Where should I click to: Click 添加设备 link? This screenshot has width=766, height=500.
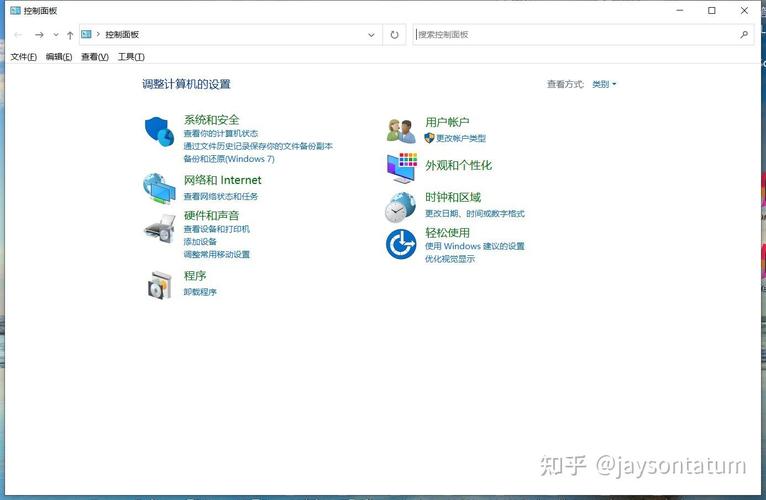[x=200, y=242]
